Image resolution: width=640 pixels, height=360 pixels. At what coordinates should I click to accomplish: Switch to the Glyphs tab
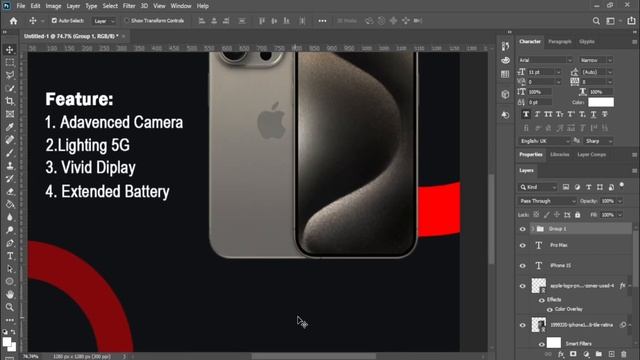(x=587, y=42)
